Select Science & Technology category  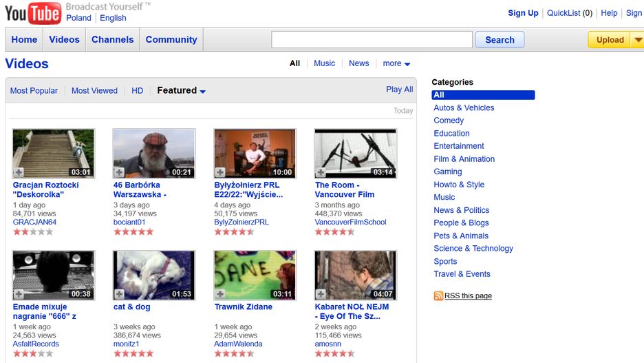tap(473, 248)
